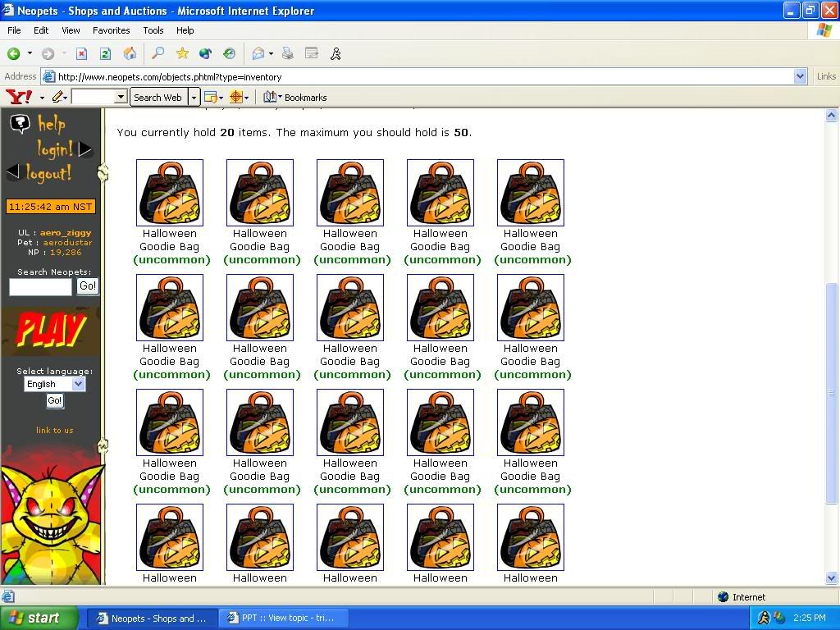Click the Yahoo anti-spy target icon

pos(235,97)
